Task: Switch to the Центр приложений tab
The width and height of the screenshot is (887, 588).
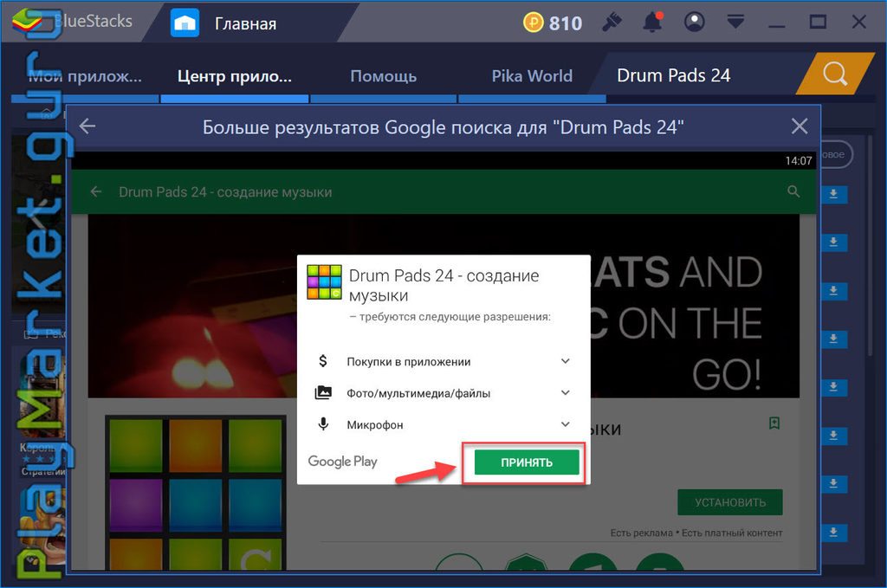Action: pyautogui.click(x=234, y=75)
